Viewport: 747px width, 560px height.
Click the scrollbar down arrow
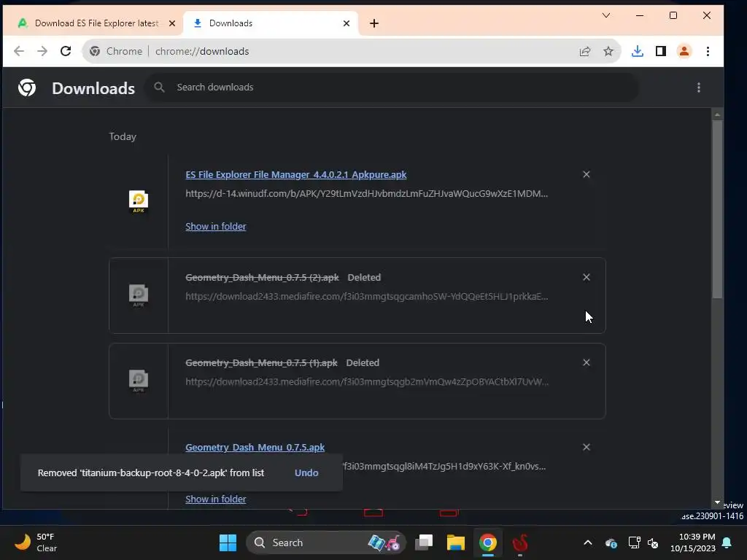717,502
